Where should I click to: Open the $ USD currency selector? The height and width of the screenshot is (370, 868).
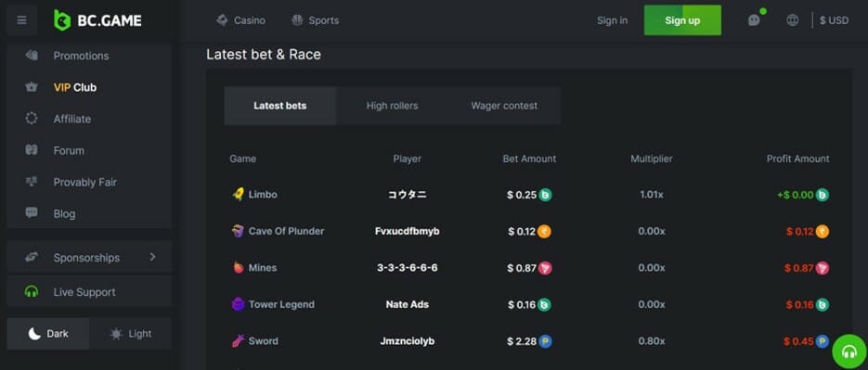(834, 20)
